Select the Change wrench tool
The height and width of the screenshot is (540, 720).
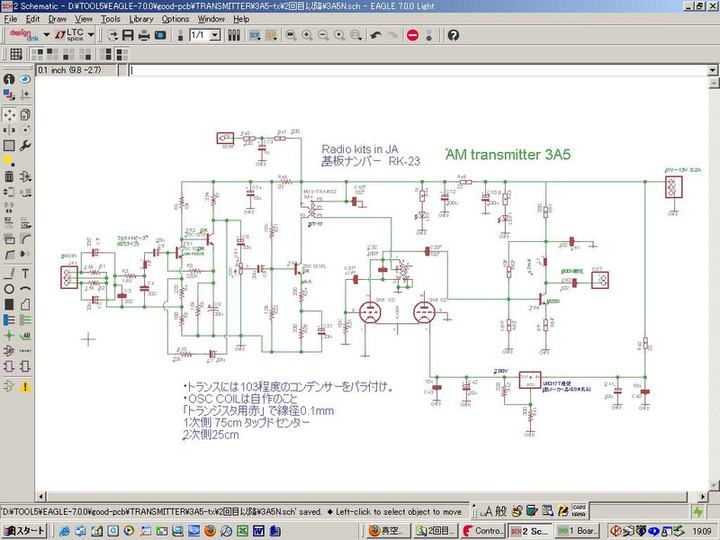(26, 146)
